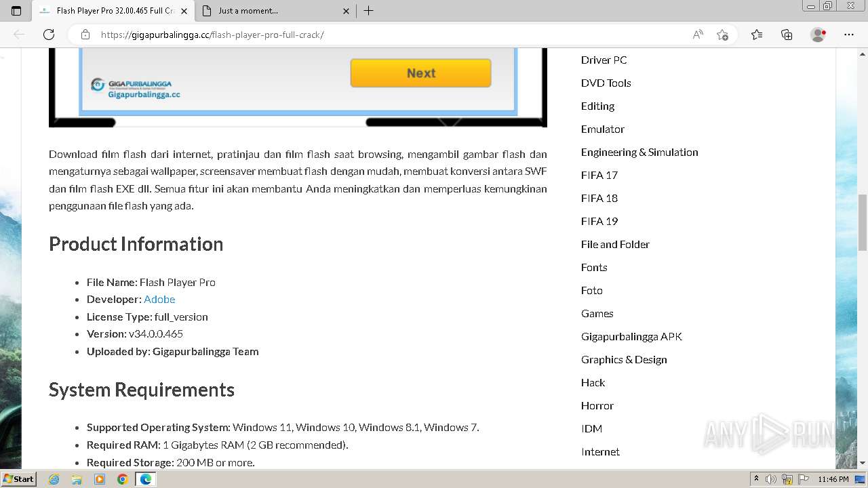The height and width of the screenshot is (488, 868).
Task: Close the Flash Player Pro tab
Action: [184, 11]
